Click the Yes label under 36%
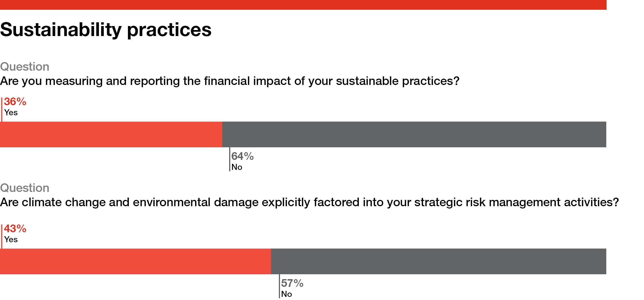The height and width of the screenshot is (300, 644). [11, 113]
